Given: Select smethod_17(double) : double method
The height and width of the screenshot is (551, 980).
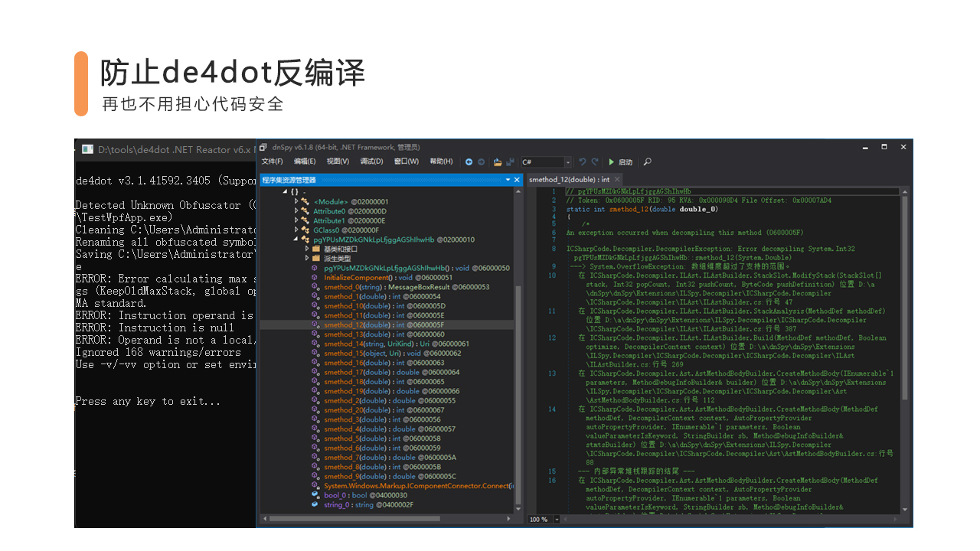Looking at the screenshot, I should click(391, 372).
